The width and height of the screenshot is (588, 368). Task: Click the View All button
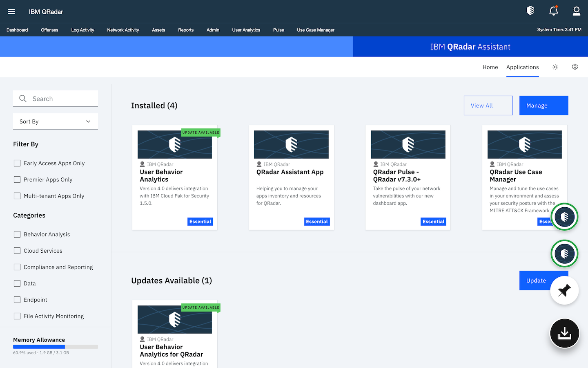point(488,105)
